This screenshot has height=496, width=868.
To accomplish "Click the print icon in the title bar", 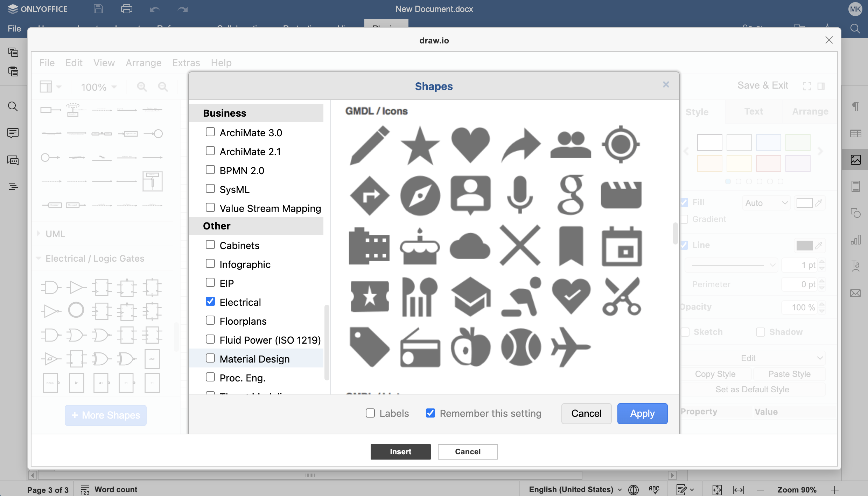I will 126,9.
